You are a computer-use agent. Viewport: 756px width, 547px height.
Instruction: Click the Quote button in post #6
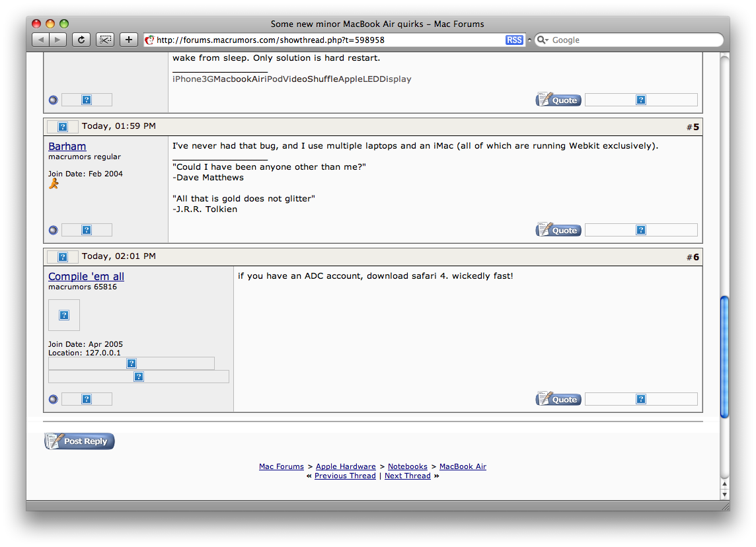[558, 399]
